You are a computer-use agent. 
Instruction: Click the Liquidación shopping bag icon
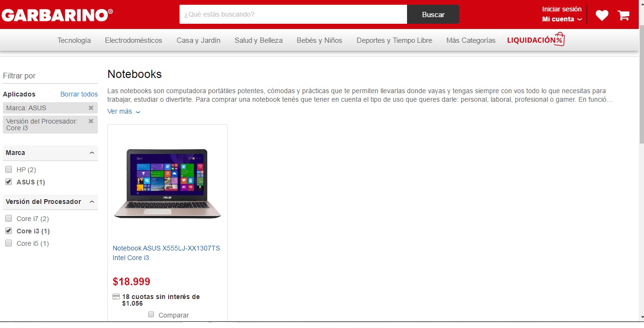click(x=559, y=39)
